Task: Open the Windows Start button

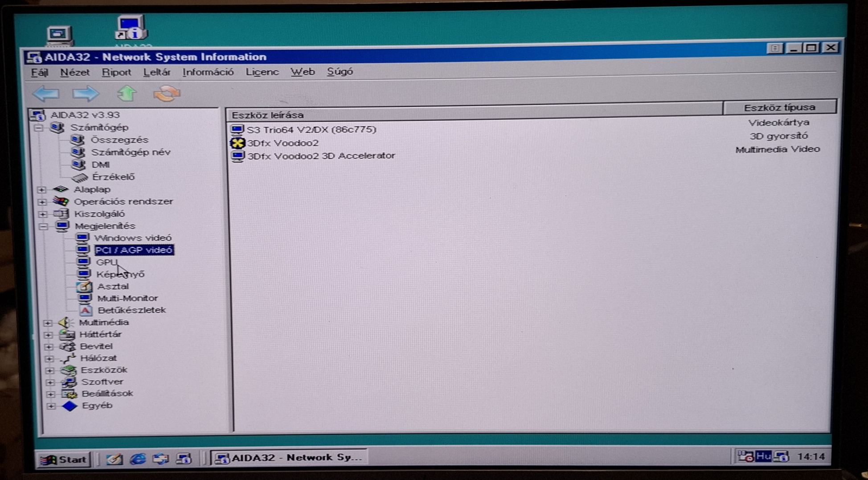Action: [x=64, y=459]
